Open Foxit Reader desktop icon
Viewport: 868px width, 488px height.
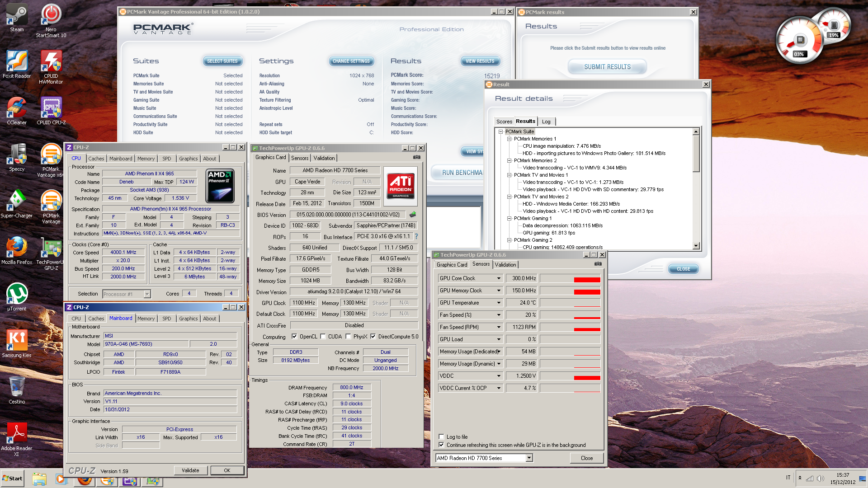point(17,65)
